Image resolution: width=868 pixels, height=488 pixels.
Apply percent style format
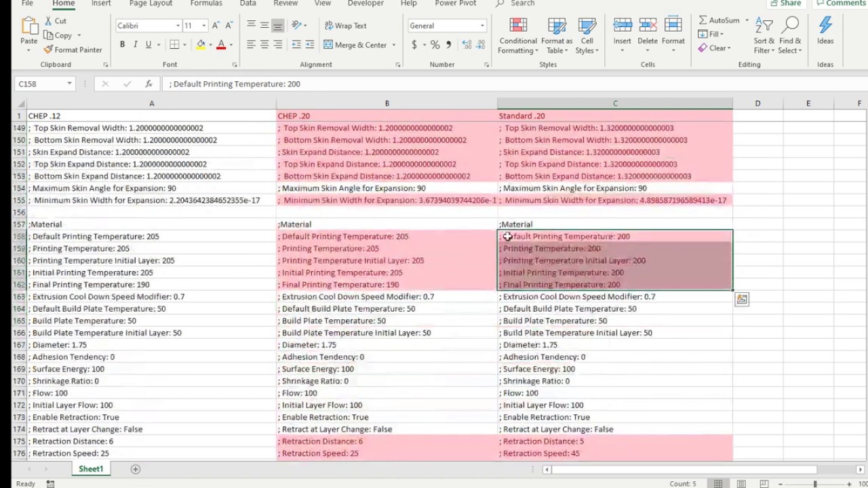click(x=435, y=45)
